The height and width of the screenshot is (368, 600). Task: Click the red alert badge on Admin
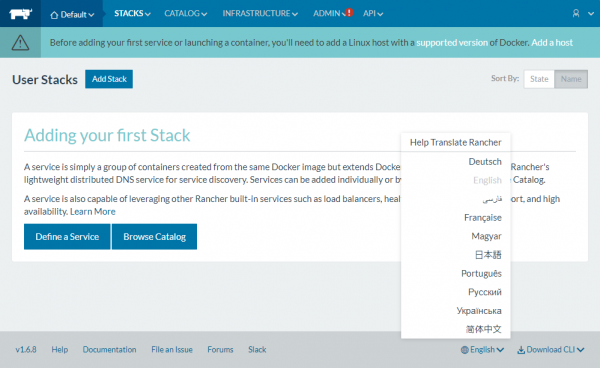pos(349,13)
